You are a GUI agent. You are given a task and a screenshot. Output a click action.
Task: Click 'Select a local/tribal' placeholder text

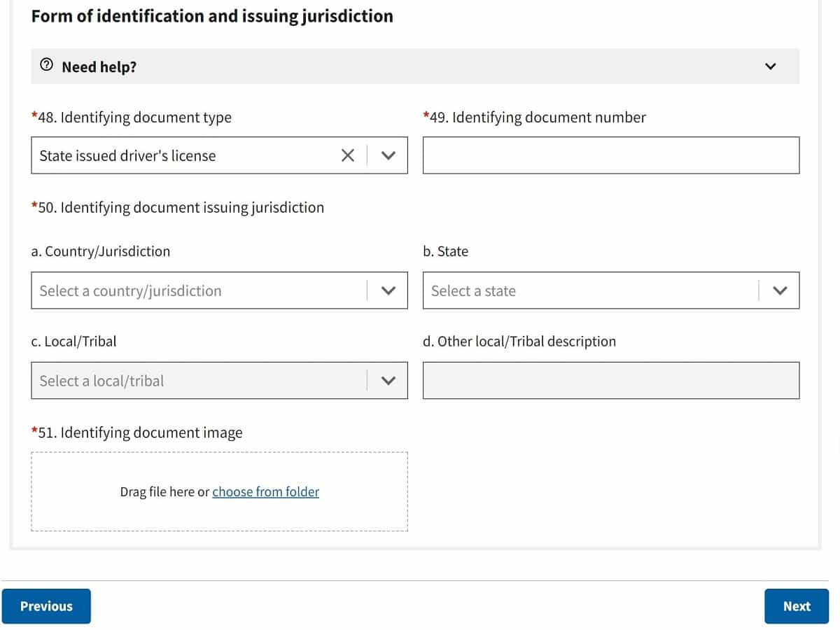point(101,381)
